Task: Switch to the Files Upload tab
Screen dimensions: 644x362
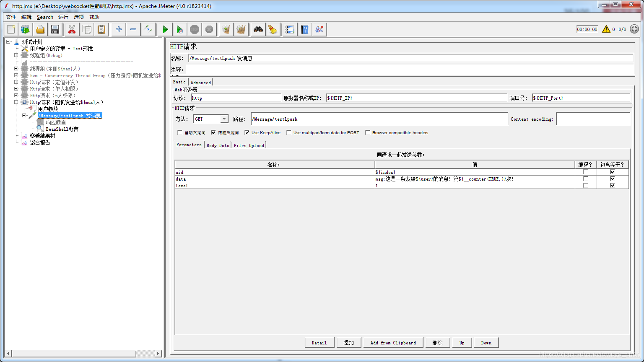Action: (249, 145)
